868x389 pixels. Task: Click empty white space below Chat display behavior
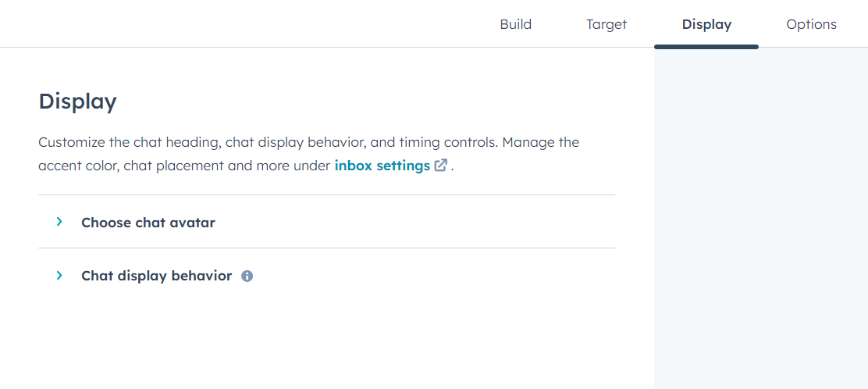pyautogui.click(x=312, y=344)
